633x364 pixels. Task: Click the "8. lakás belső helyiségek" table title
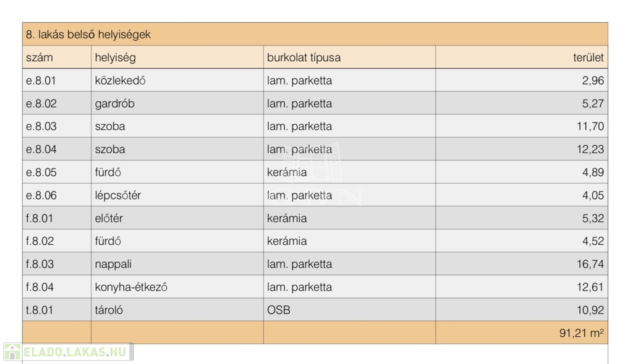click(88, 35)
